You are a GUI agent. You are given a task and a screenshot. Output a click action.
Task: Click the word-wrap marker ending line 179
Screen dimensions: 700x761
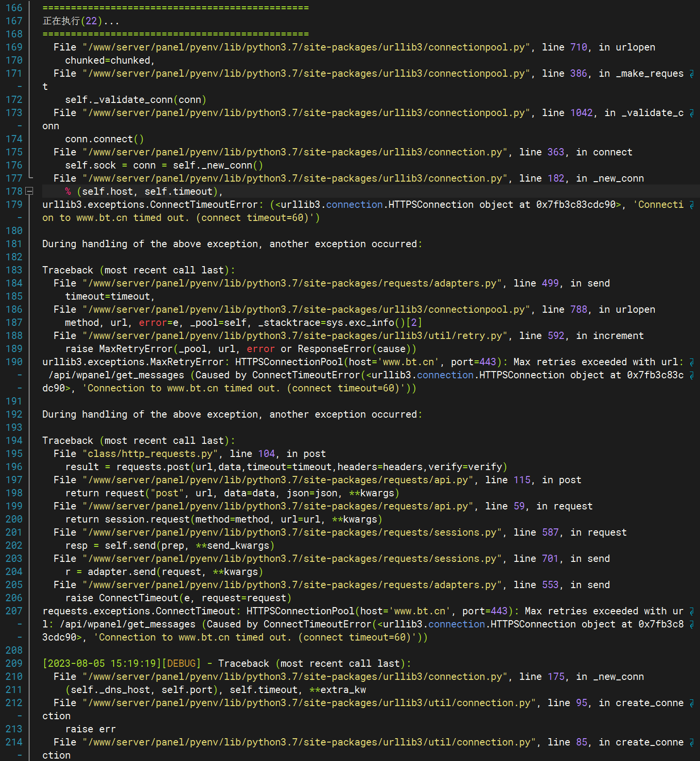(691, 205)
